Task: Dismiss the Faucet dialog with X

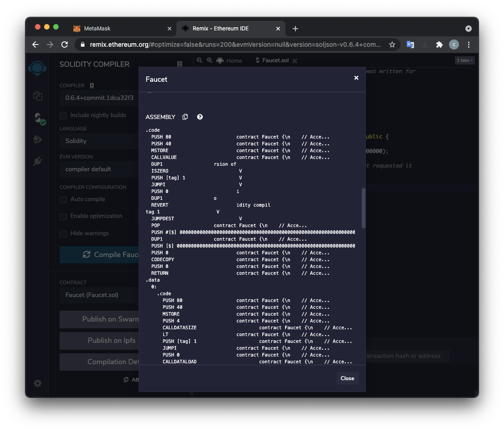Action: 356,78
